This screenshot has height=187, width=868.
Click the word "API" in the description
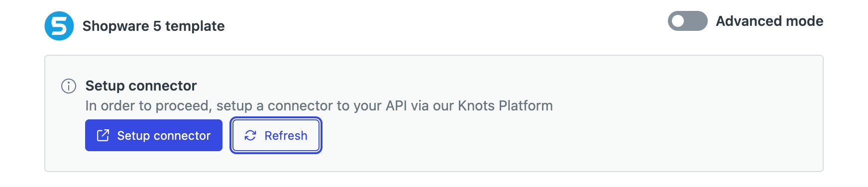click(x=396, y=105)
